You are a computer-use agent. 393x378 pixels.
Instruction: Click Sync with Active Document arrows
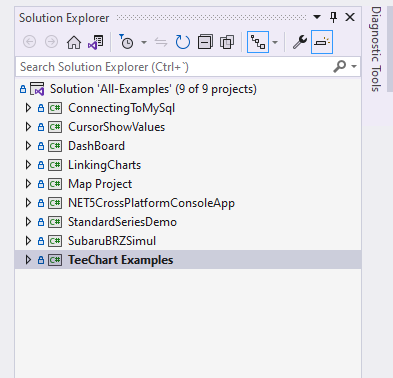[x=161, y=42]
